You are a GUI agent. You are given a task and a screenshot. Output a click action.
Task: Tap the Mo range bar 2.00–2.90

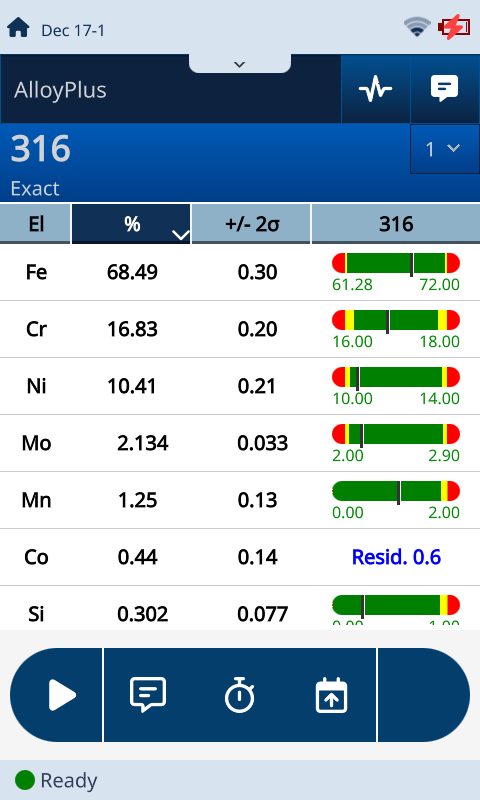(396, 435)
